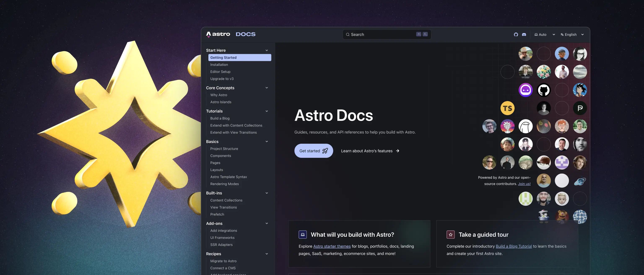Viewport: 644px width, 275px height.
Task: Collapse the Core Concepts section
Action: (267, 88)
